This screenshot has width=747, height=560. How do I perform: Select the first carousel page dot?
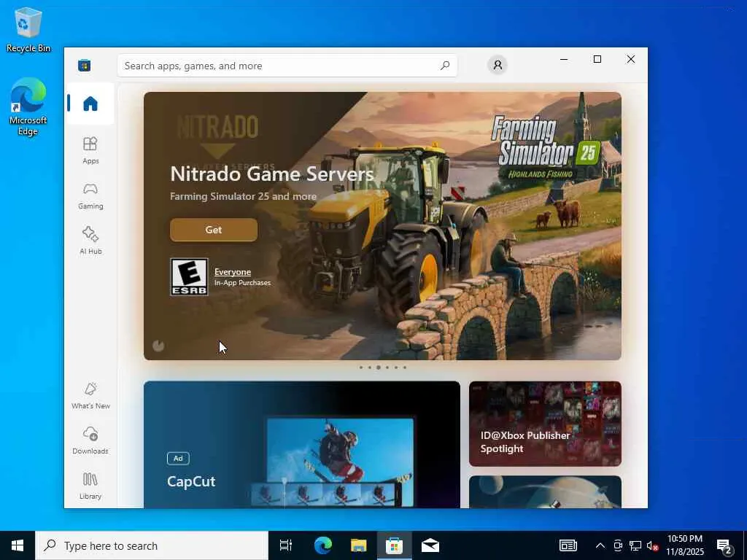[361, 367]
